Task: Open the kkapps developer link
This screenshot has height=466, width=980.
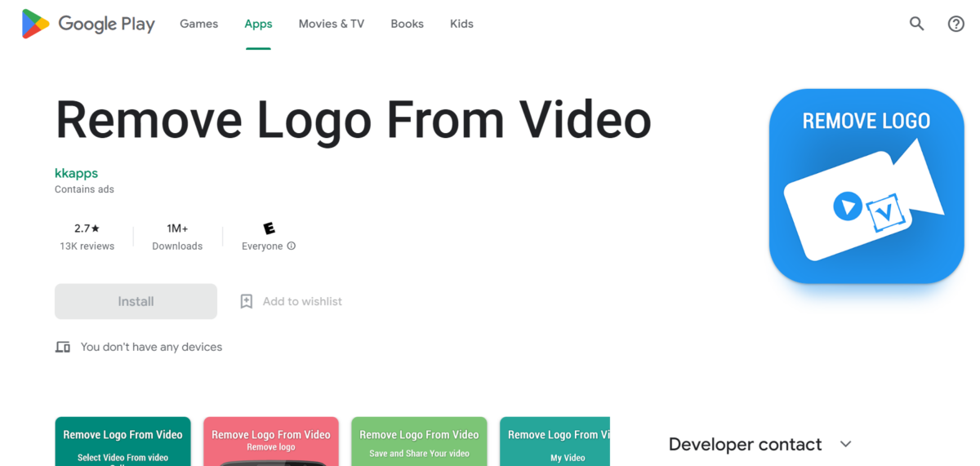Action: tap(76, 173)
